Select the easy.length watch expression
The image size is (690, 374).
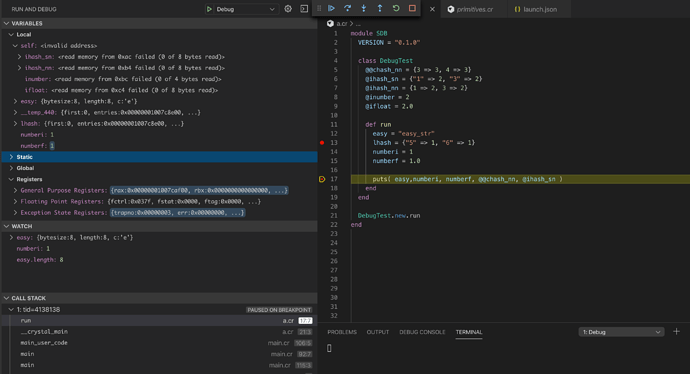[159, 260]
